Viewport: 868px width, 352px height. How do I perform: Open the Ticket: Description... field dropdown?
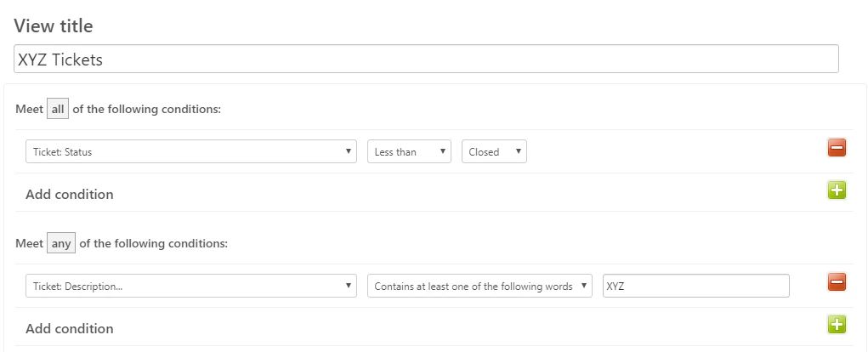(x=191, y=287)
